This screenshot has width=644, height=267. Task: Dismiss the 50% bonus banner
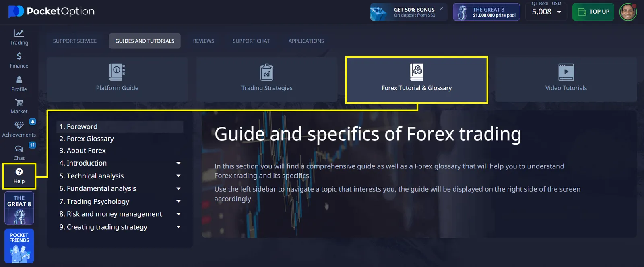coord(441,9)
